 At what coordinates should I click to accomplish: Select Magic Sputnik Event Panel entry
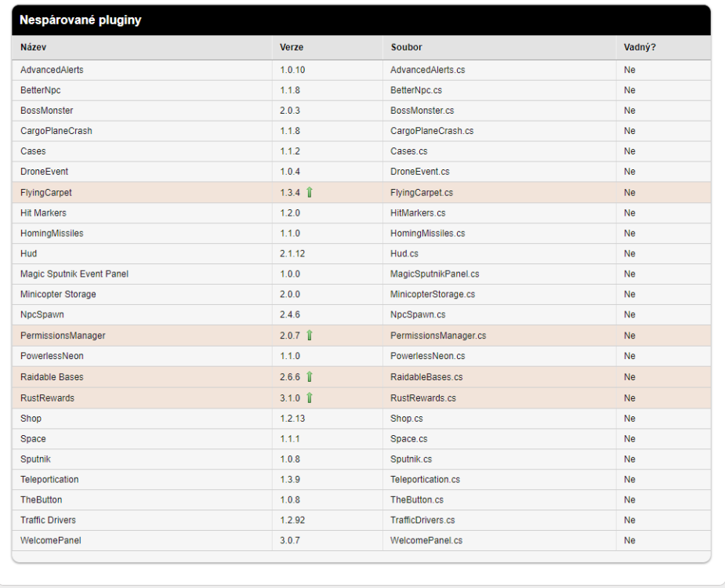pyautogui.click(x=74, y=274)
